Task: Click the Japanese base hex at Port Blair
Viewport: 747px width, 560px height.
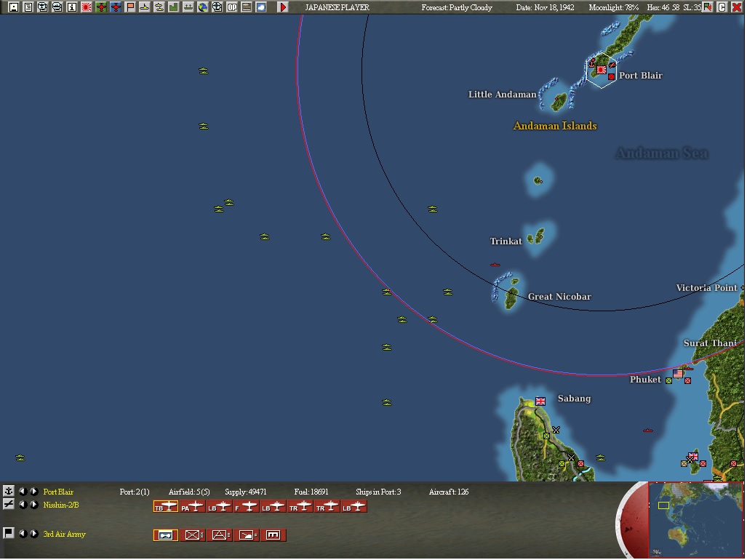Action: click(602, 70)
